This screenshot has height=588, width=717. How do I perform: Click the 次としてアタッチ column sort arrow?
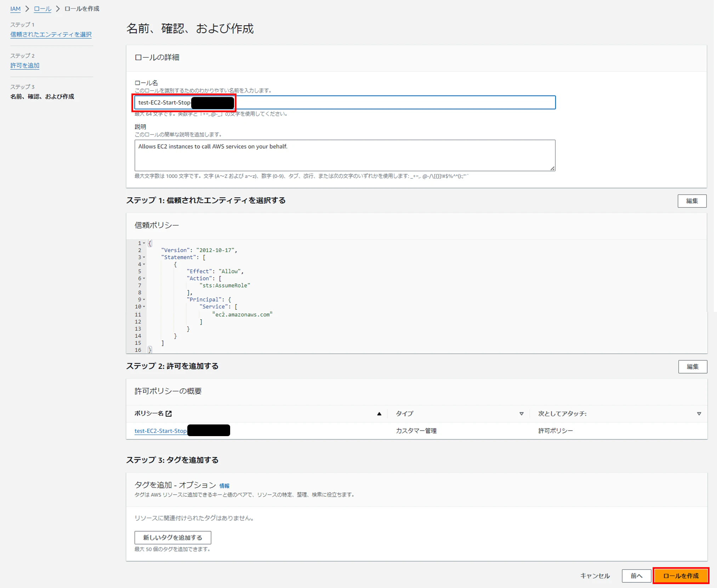(699, 413)
